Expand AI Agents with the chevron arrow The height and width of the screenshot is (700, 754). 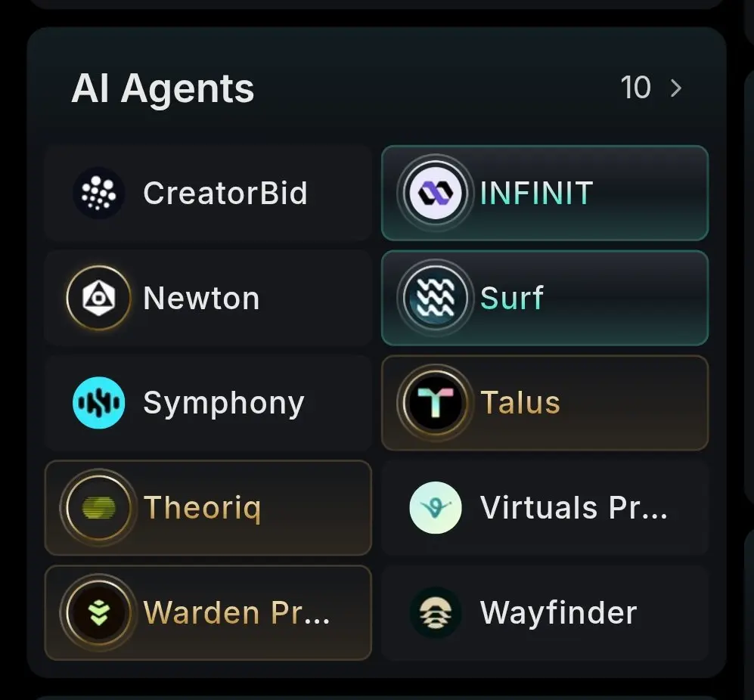pos(675,88)
